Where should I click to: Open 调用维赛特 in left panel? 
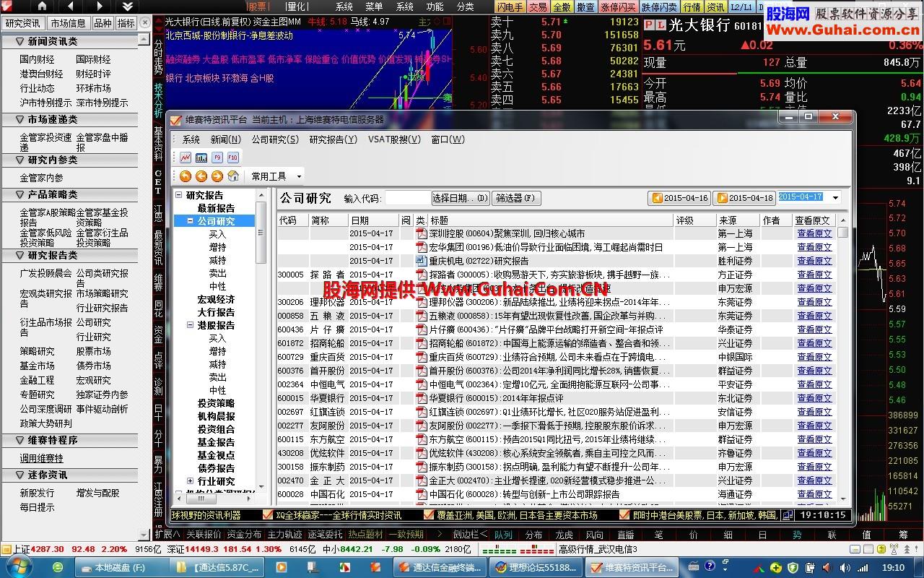41,458
